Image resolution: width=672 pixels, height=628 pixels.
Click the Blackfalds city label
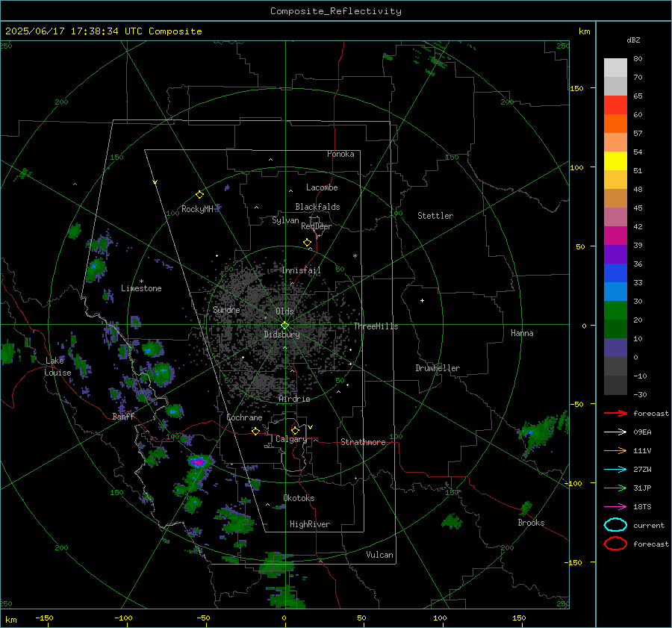coord(317,207)
